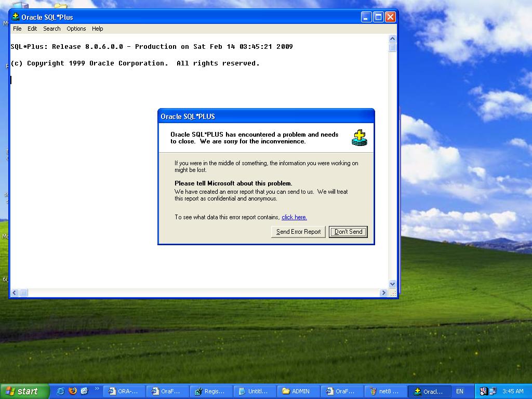The width and height of the screenshot is (532, 399).
Task: Switch to the first OraF... taskbar window
Action: pyautogui.click(x=167, y=391)
